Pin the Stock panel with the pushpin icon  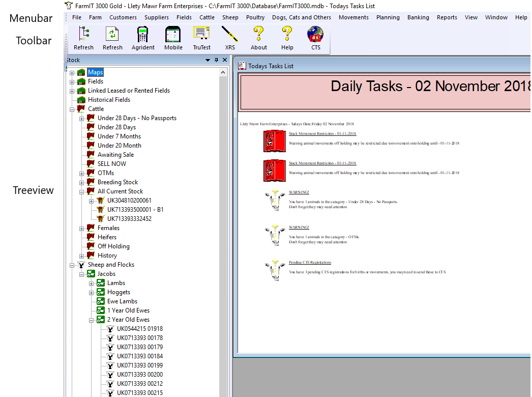pos(217,60)
